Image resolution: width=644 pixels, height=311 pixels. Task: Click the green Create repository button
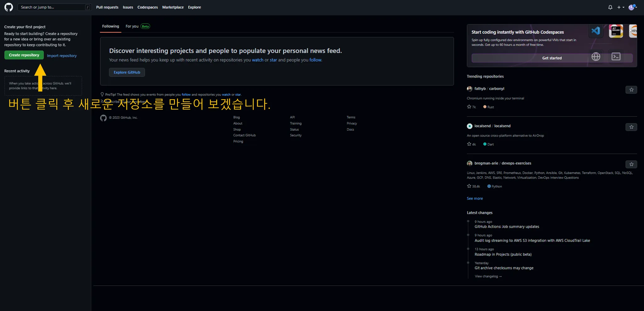pos(24,55)
